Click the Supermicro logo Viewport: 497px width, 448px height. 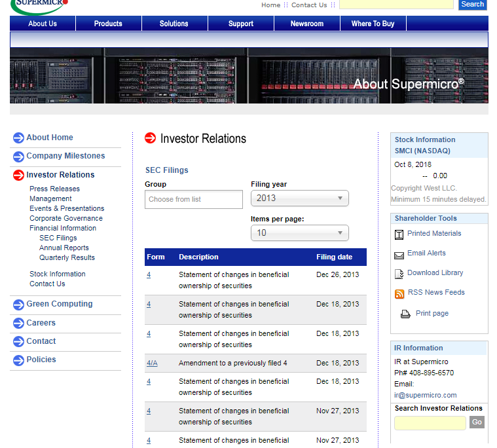(x=39, y=7)
